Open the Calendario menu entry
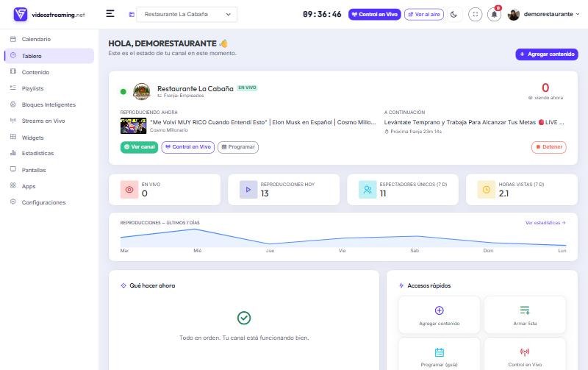Screen dimensions: 588x370 (x=36, y=39)
